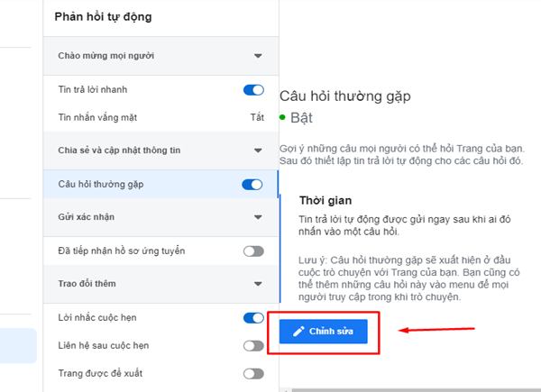Click the Đã tiếp nhận hồ sơ ứng tuyển label

[x=122, y=251]
